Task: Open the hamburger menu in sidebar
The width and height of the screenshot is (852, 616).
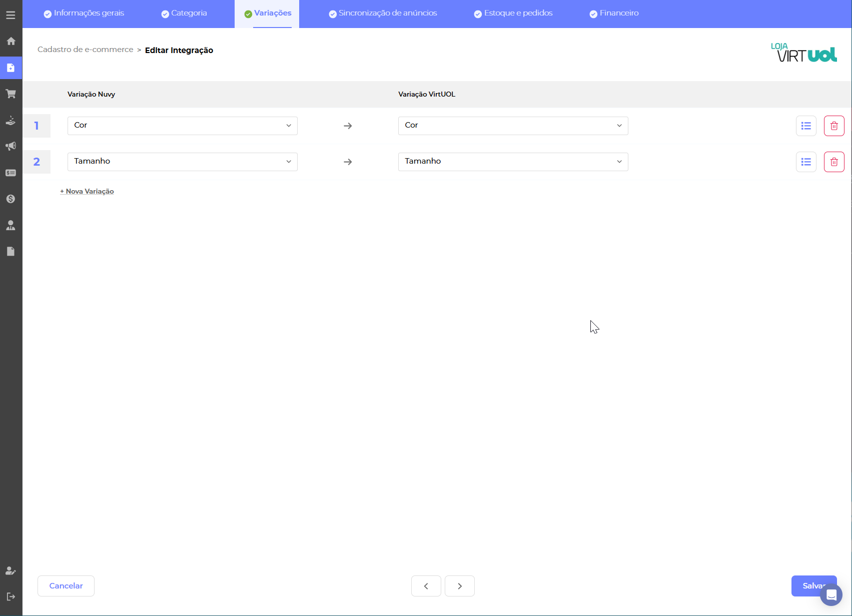Action: (x=11, y=15)
